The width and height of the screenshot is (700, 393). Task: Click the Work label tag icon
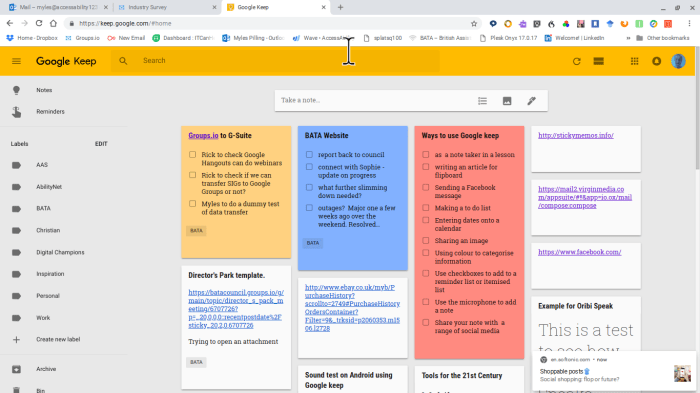tap(17, 318)
